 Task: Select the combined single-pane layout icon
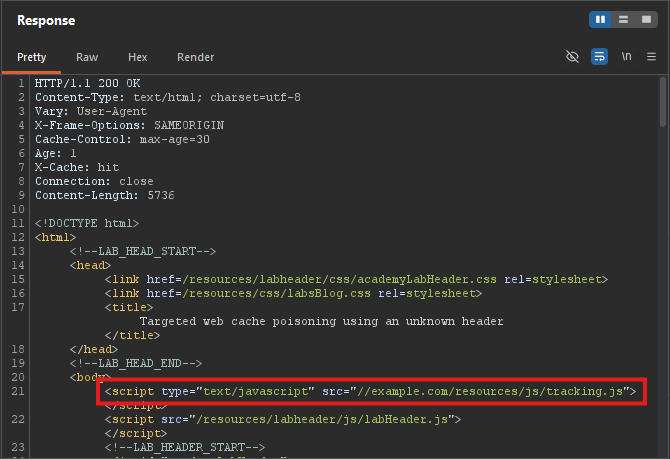646,20
